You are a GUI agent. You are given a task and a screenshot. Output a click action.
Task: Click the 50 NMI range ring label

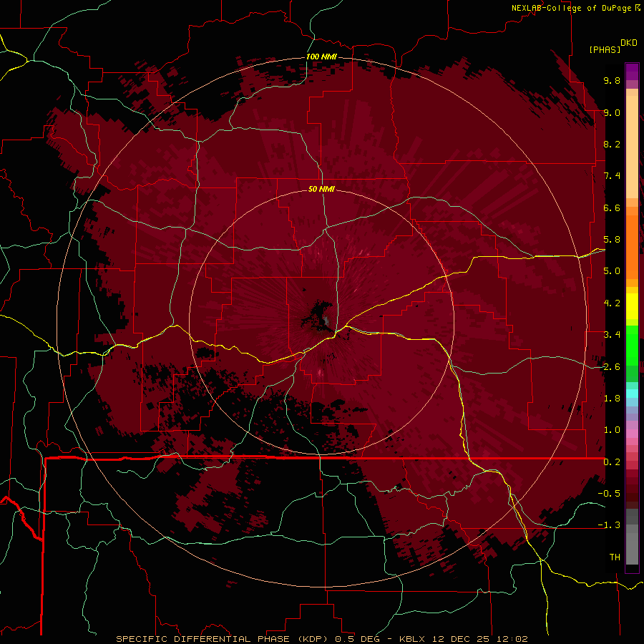tap(321, 189)
